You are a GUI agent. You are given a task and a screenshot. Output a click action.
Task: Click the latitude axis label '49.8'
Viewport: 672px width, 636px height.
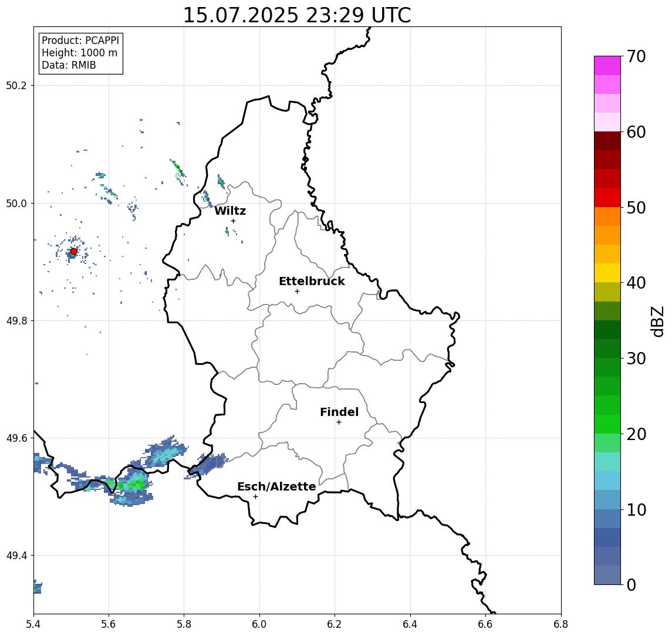pyautogui.click(x=16, y=320)
